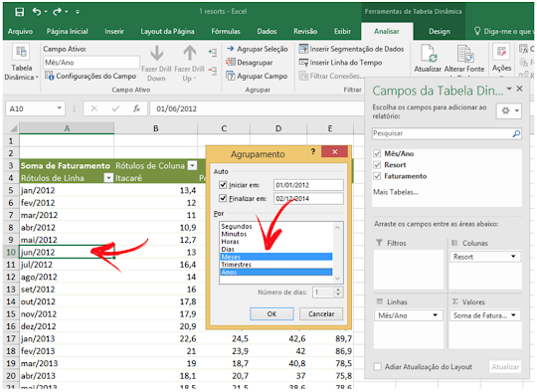537x392 pixels.
Task: Click the search magnifier in the fields pane
Action: click(x=516, y=133)
